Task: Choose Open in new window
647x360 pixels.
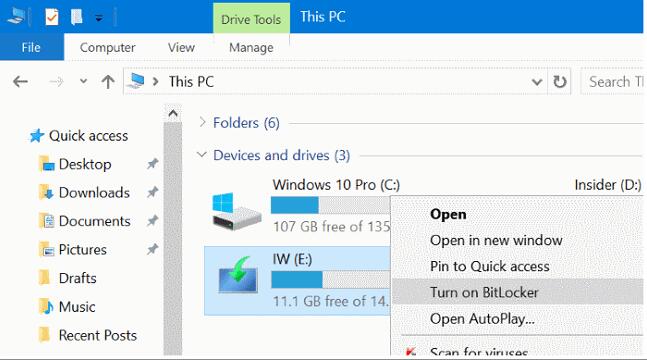Action: tap(496, 240)
